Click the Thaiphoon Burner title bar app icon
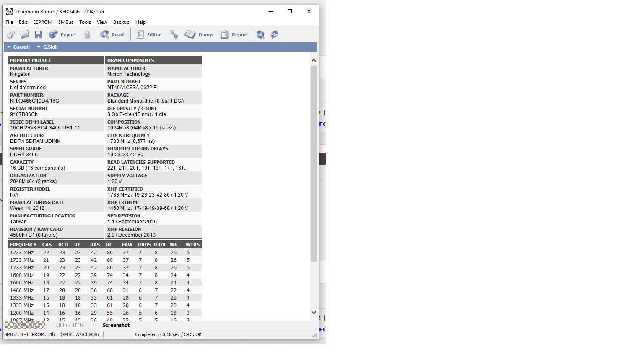The image size is (644, 362). coord(9,11)
